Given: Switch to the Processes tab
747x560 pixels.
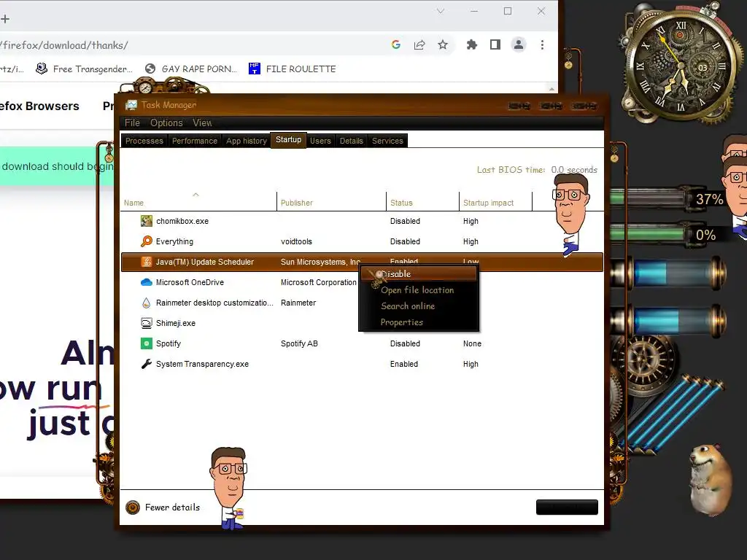Looking at the screenshot, I should (x=144, y=141).
